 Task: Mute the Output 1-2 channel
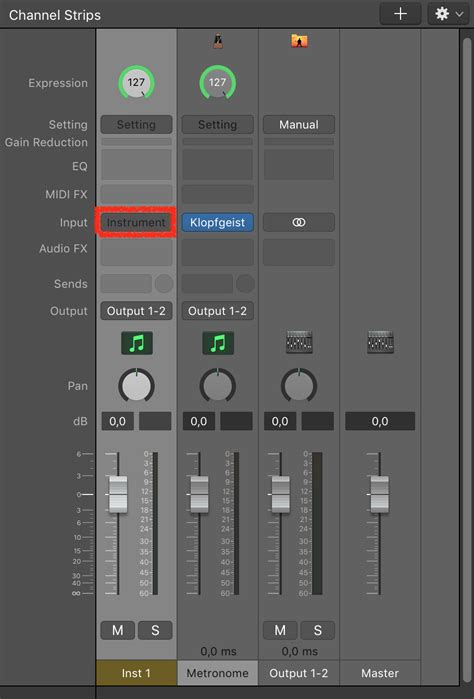[x=280, y=630]
